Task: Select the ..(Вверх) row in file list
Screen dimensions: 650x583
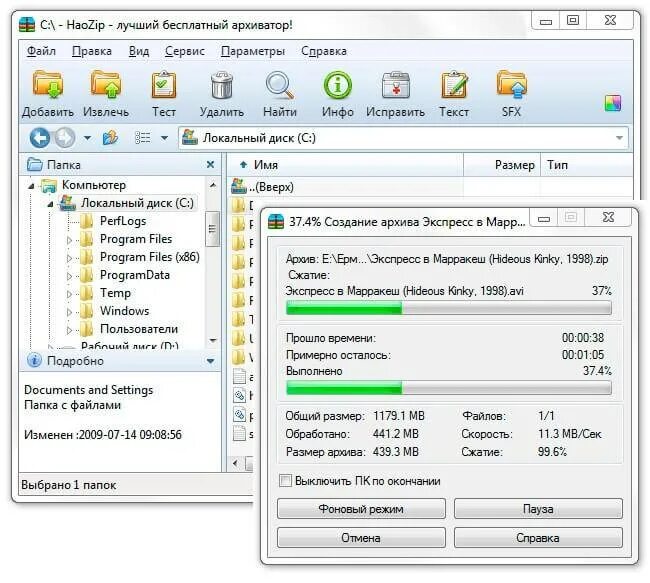Action: click(x=429, y=187)
